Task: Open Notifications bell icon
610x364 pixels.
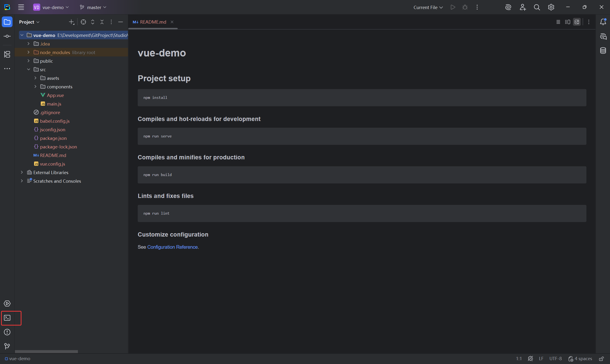Action: [603, 22]
